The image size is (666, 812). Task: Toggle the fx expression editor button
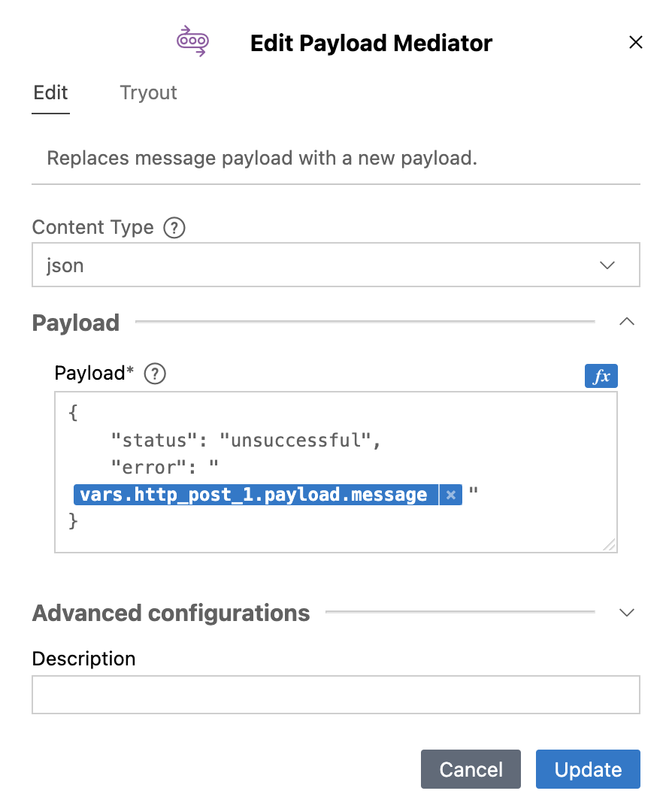pos(601,376)
